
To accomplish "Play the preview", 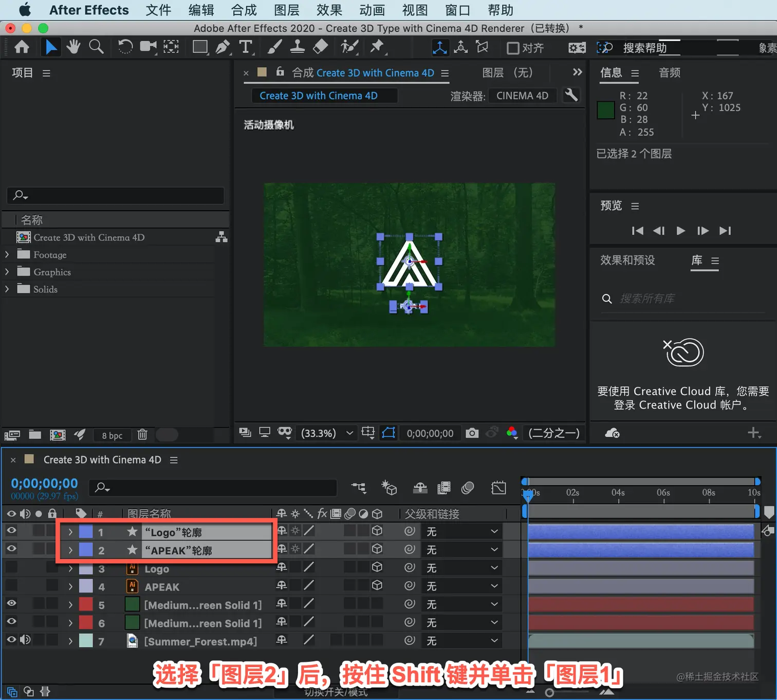I will click(680, 231).
